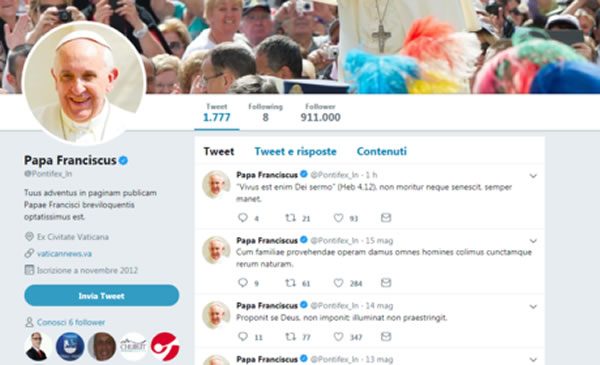Like the 'Cum familiae provehendae' tweet
600x365 pixels.
tap(338, 283)
